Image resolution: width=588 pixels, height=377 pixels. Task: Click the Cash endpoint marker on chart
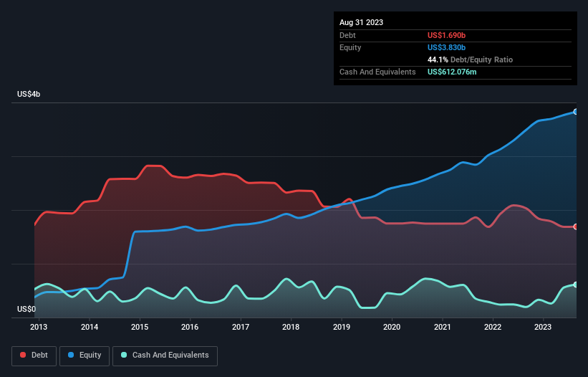point(576,285)
